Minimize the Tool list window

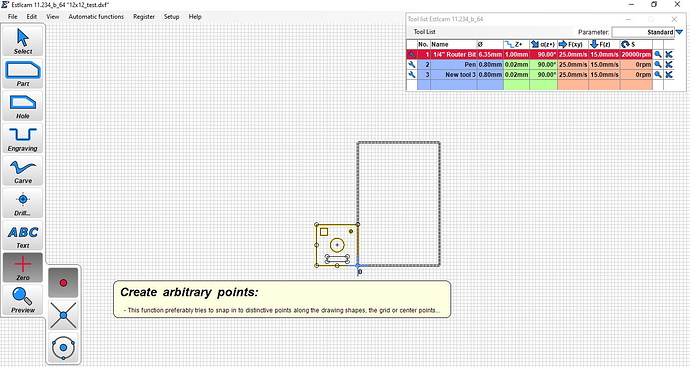pyautogui.click(x=628, y=19)
